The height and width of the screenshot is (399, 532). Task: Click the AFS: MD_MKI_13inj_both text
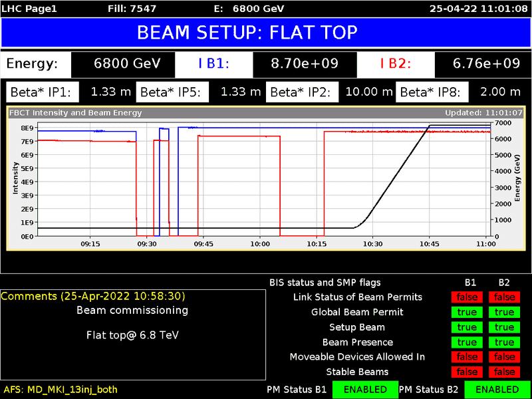61,389
